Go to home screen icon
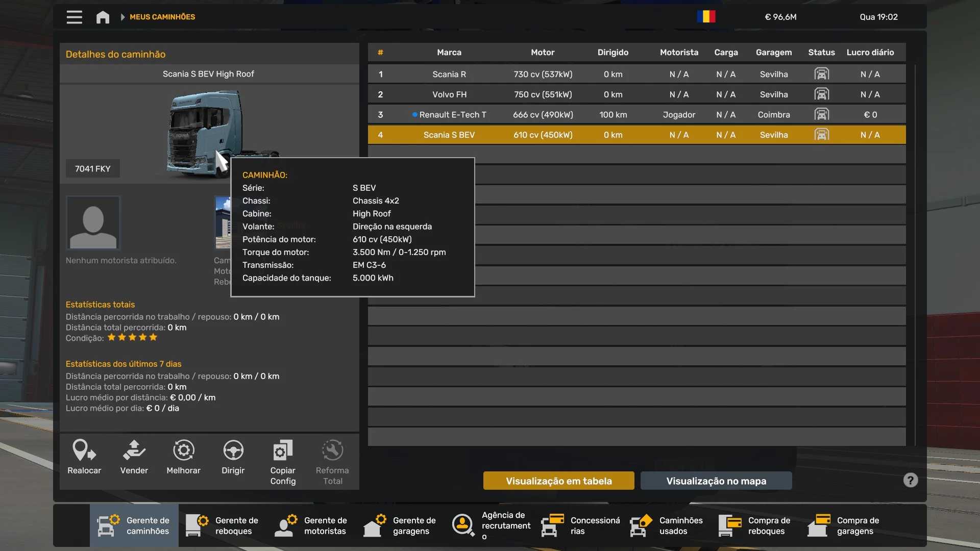 pyautogui.click(x=103, y=17)
